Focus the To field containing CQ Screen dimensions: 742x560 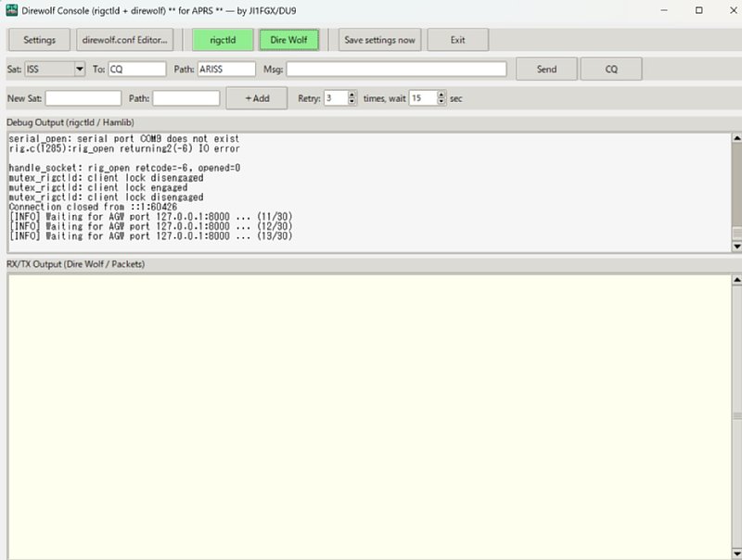[136, 70]
